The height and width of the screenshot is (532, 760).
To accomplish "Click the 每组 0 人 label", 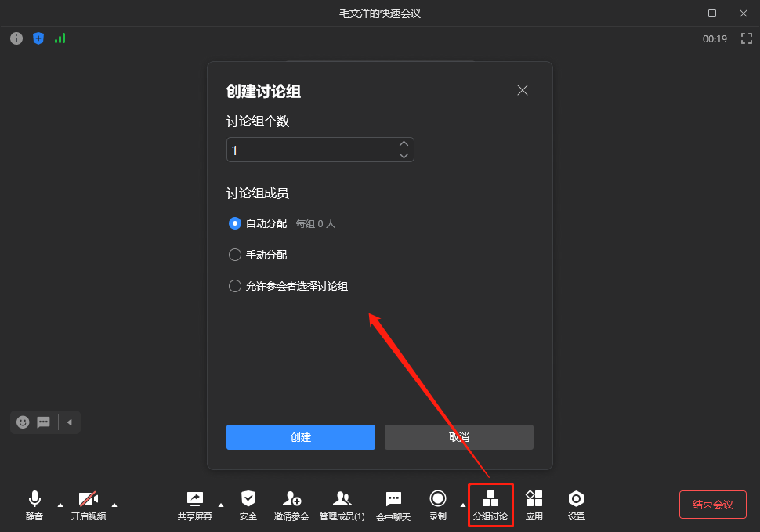I will coord(316,224).
